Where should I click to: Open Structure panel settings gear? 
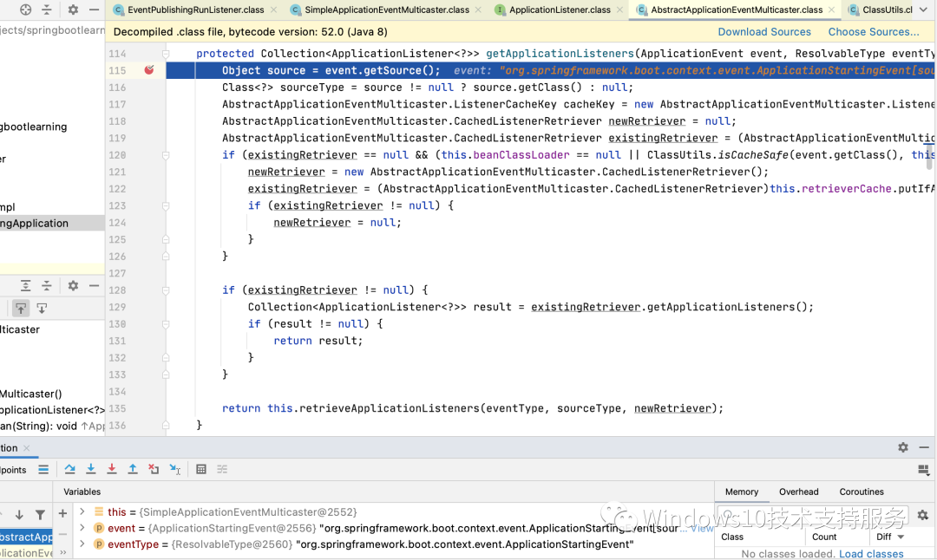pos(73,285)
